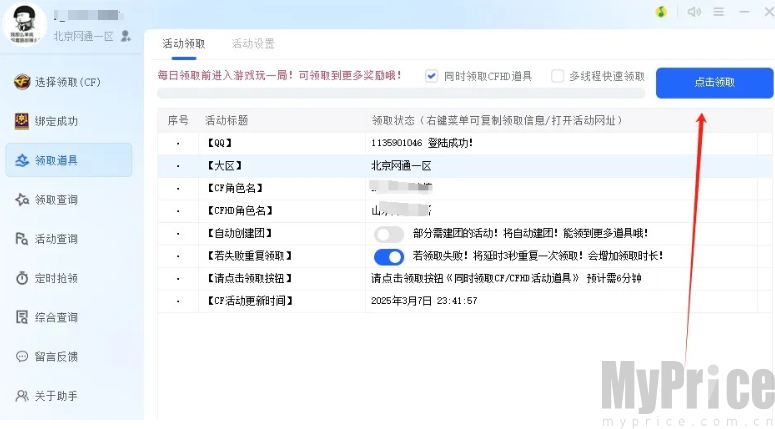
Task: Click the 预计需6分钟 status text
Action: coord(614,278)
